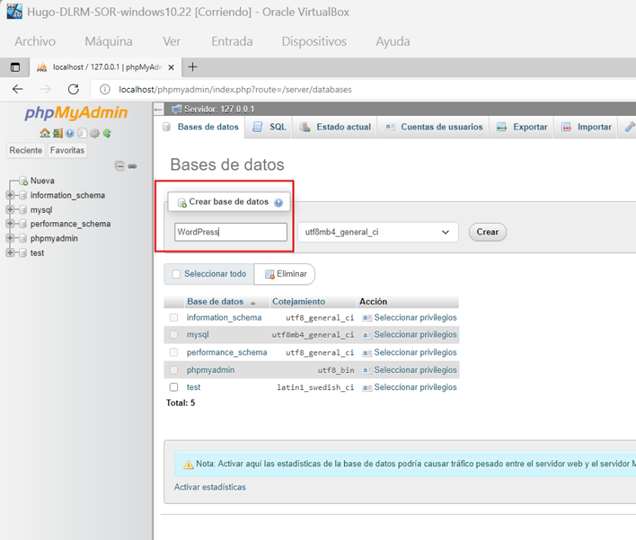Collapse all navigation tree items icon
Image resolution: width=636 pixels, height=540 pixels.
120,166
